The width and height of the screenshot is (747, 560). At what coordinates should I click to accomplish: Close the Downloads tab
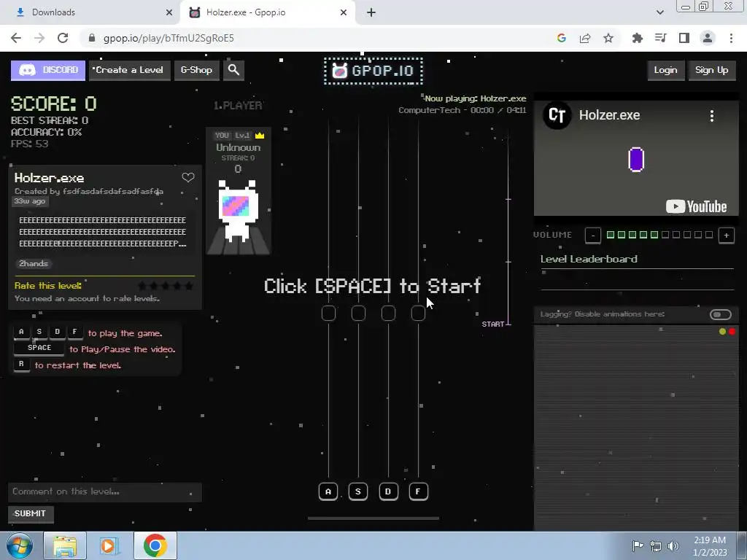point(169,13)
